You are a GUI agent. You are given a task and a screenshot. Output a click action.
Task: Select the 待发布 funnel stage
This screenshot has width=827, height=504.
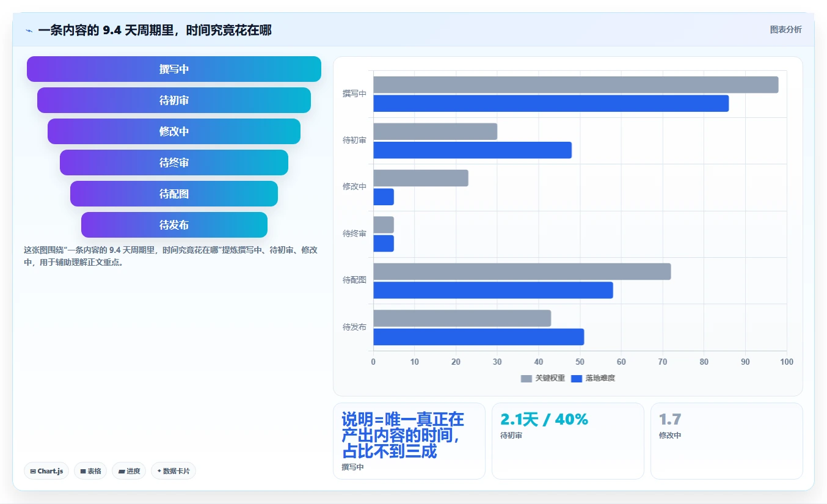tap(174, 225)
